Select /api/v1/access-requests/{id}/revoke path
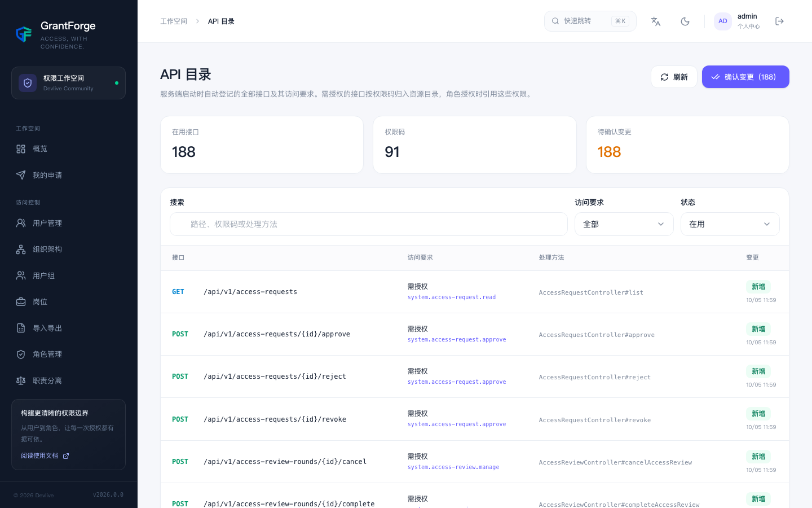The width and height of the screenshot is (812, 508). (275, 419)
